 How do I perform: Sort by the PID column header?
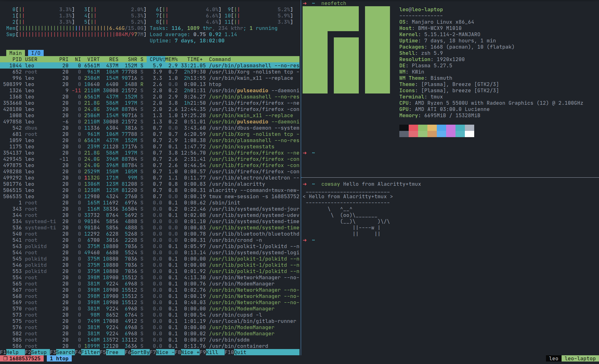click(17, 59)
